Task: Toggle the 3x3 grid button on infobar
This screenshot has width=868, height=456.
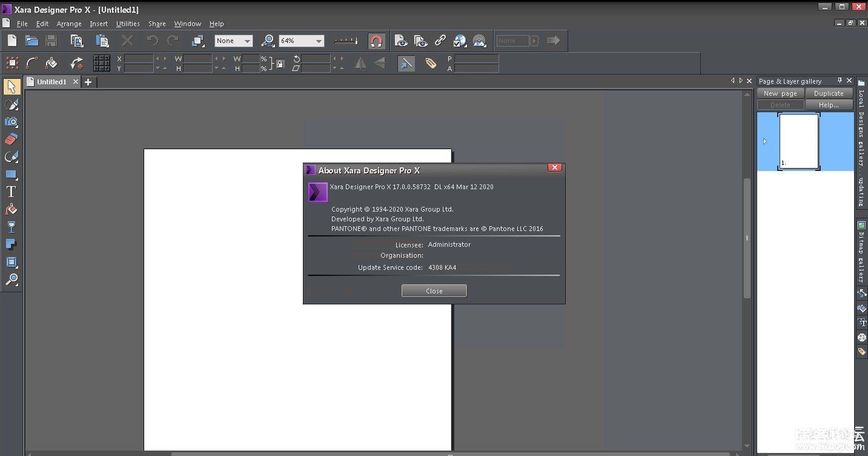Action: 102,62
